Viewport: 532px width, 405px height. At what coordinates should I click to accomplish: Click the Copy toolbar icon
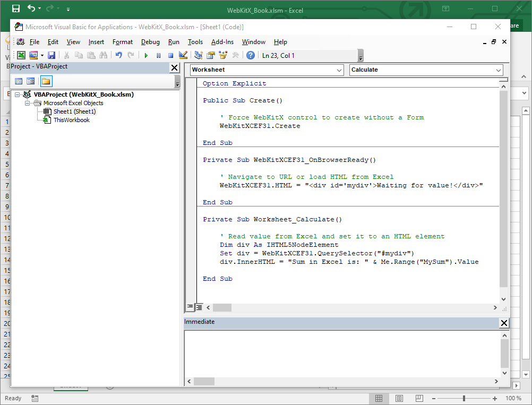(x=79, y=55)
